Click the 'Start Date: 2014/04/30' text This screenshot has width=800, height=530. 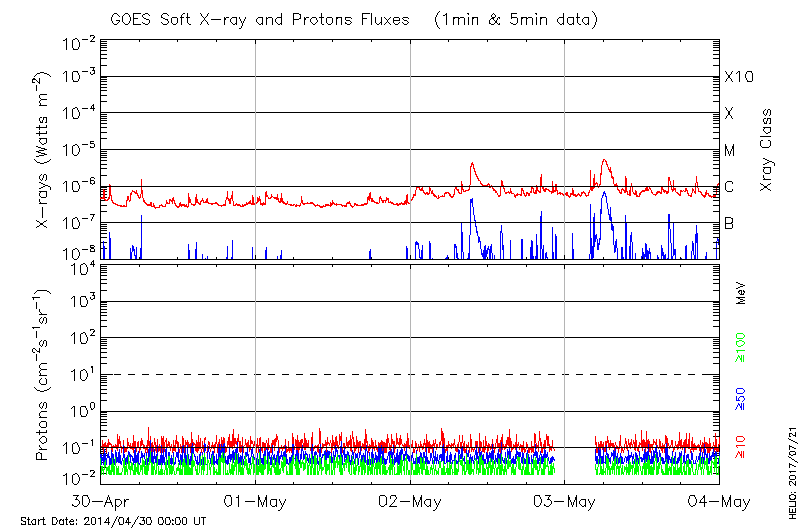(x=114, y=521)
